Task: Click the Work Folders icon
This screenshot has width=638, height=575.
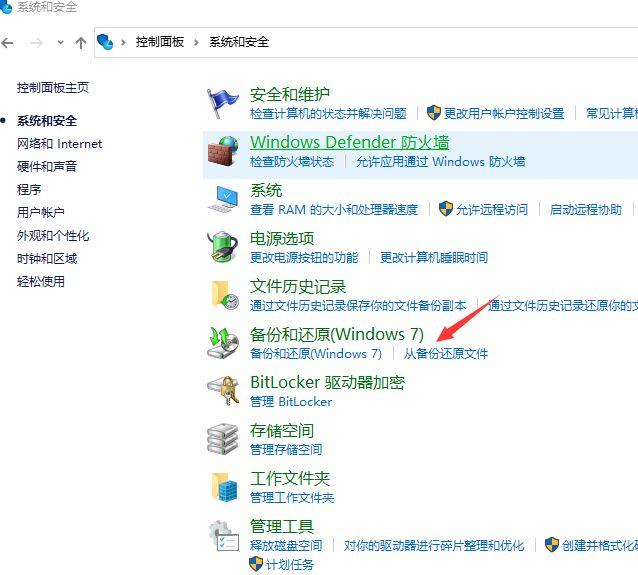Action: (225, 487)
